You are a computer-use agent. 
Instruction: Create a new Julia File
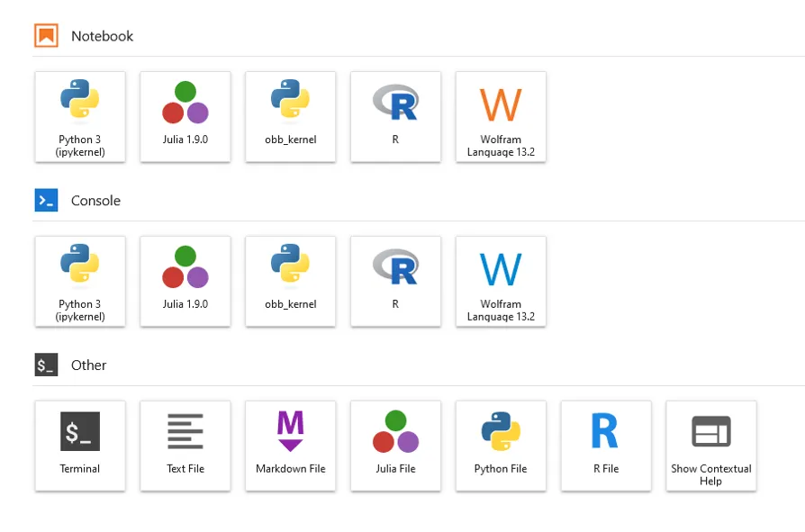(x=396, y=446)
